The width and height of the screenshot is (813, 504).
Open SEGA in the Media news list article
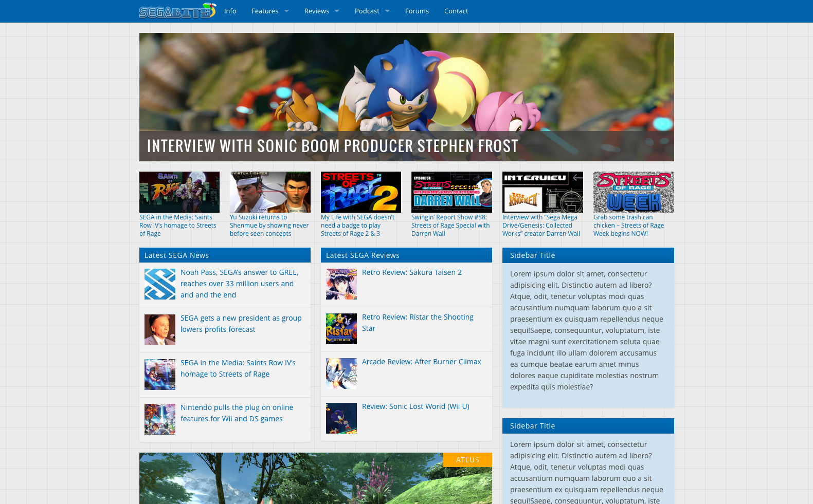pos(238,368)
